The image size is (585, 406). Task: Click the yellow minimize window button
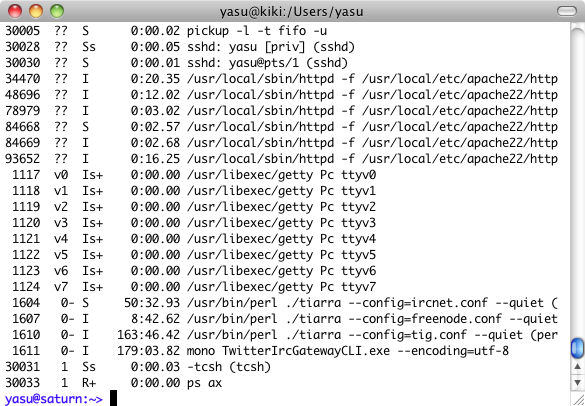click(36, 11)
